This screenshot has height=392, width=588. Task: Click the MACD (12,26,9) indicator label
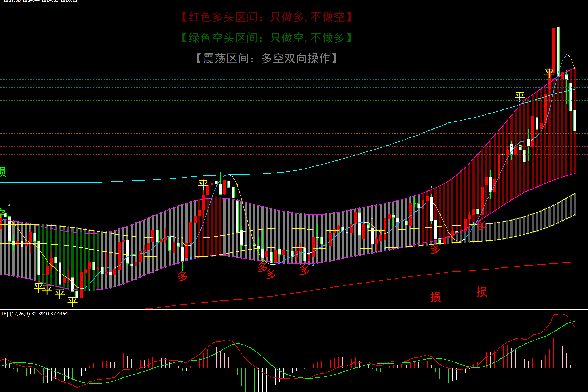[34, 314]
